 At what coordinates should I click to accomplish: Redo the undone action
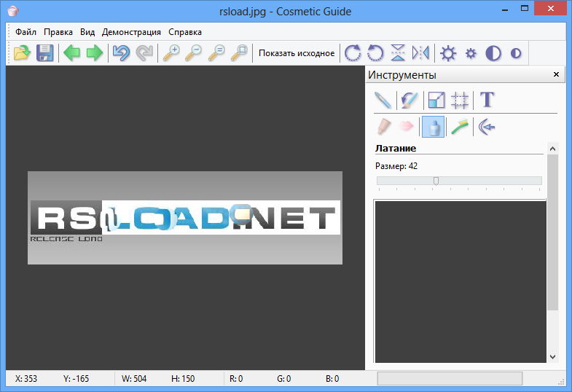(144, 53)
